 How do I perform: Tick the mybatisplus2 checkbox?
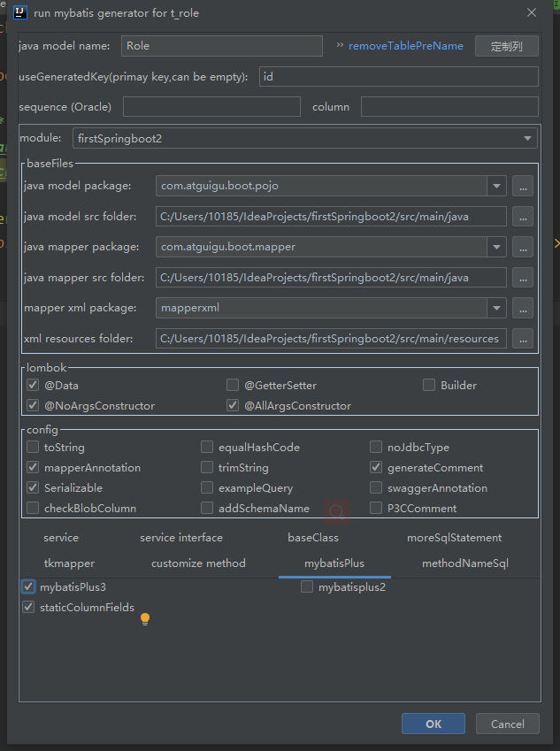click(307, 586)
